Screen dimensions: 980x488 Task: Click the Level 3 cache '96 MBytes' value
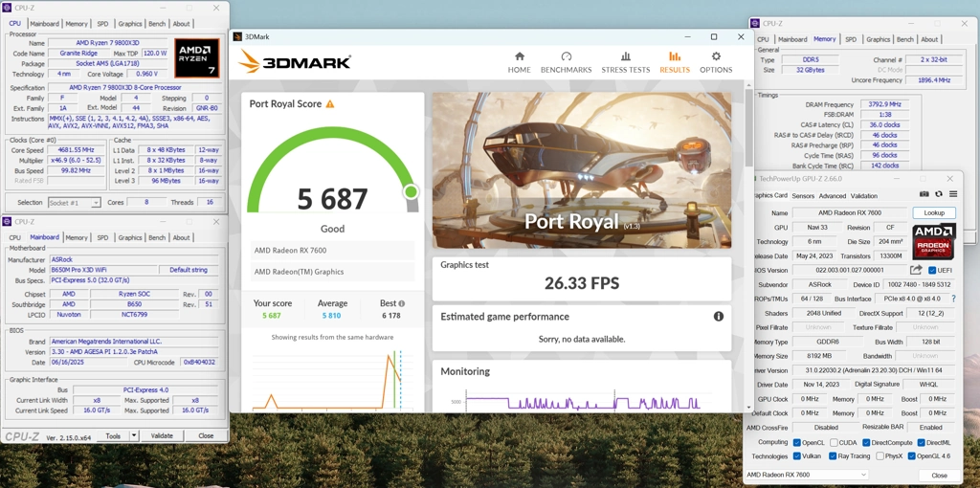(167, 181)
